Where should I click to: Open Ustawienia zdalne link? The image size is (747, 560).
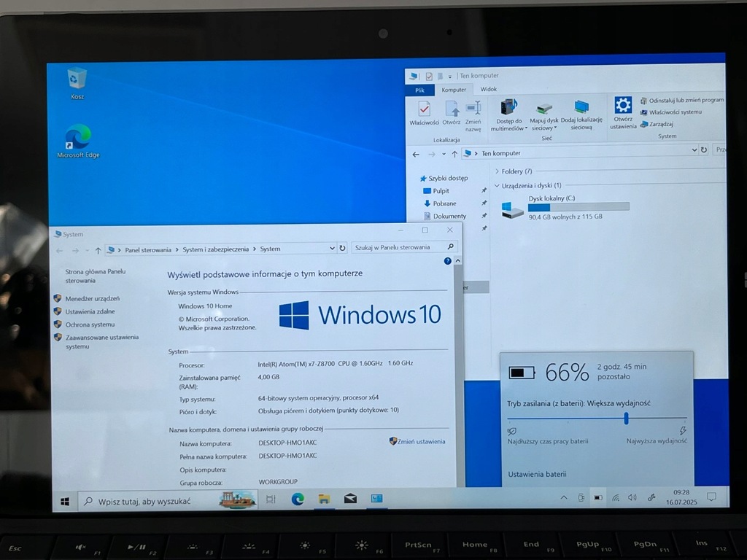click(90, 311)
